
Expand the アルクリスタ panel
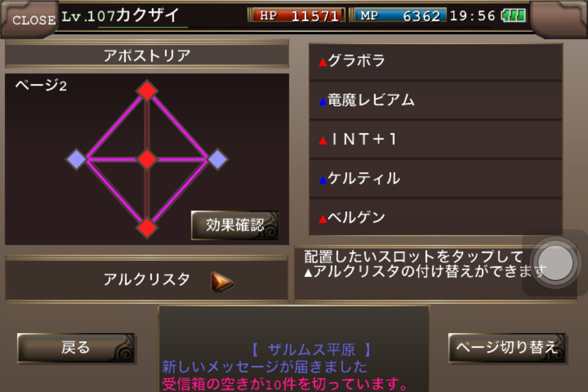click(146, 280)
